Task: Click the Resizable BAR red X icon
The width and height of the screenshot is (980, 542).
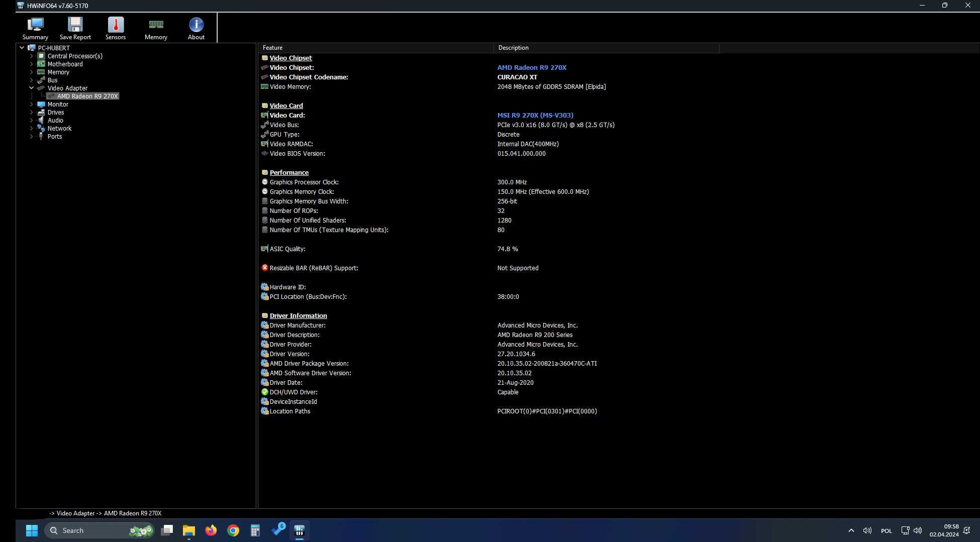Action: (x=265, y=268)
